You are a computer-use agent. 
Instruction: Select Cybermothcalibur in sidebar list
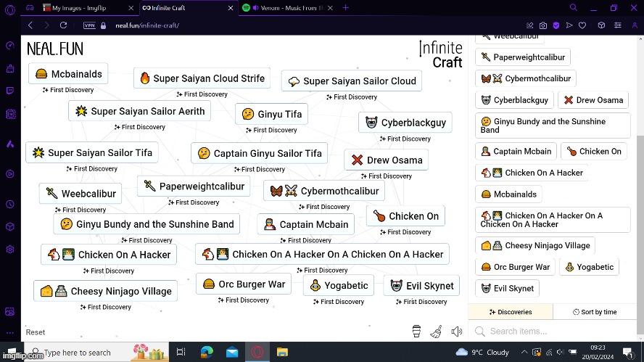pos(526,78)
